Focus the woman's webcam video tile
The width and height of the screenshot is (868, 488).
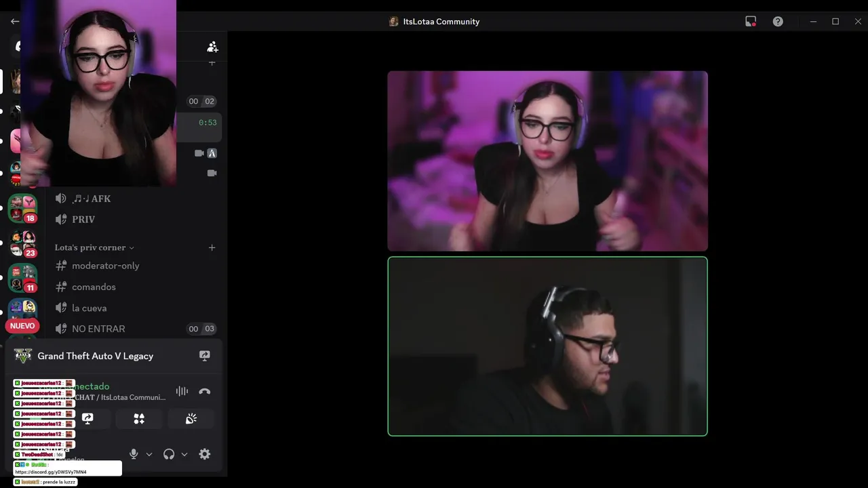[x=547, y=161]
